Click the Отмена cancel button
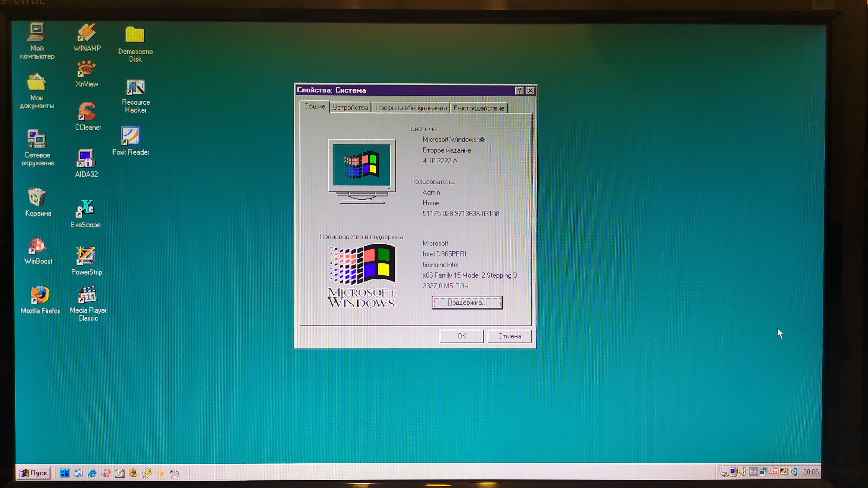This screenshot has height=488, width=868. (510, 336)
